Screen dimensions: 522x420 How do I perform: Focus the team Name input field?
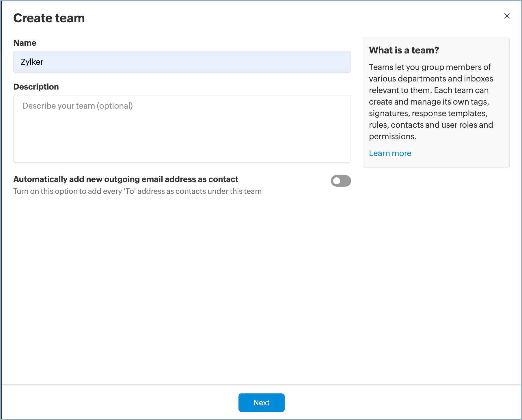(x=182, y=62)
